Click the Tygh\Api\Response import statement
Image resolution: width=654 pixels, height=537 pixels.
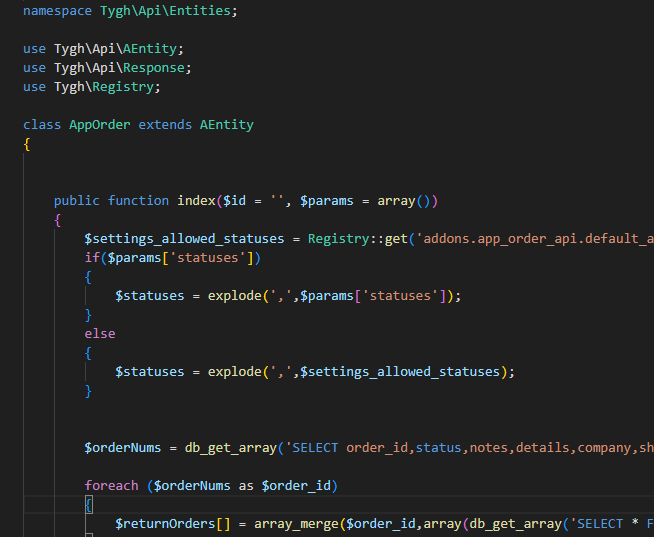coord(122,68)
